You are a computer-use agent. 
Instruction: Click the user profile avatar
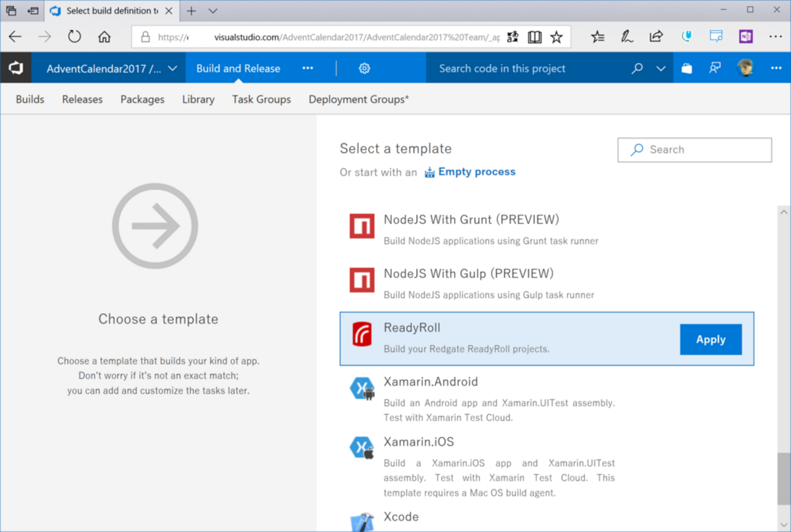[x=745, y=68]
